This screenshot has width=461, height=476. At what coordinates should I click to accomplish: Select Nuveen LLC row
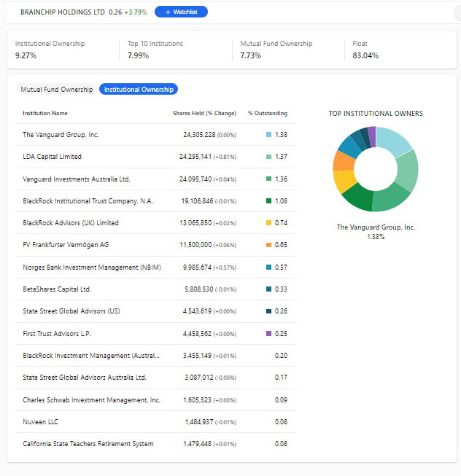coord(40,421)
